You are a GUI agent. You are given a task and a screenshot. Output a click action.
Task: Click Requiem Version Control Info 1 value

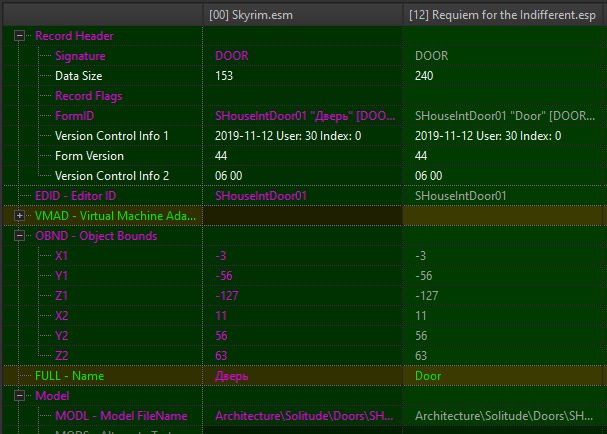[x=488, y=136]
